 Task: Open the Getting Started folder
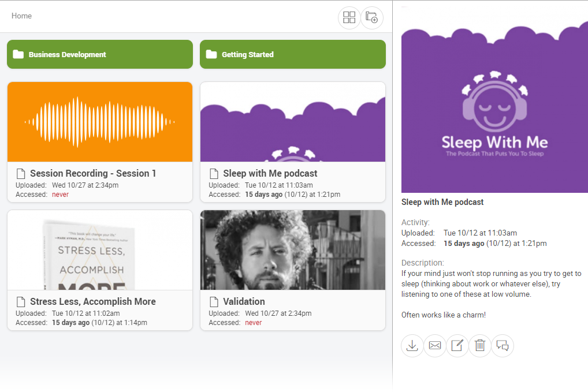[292, 54]
